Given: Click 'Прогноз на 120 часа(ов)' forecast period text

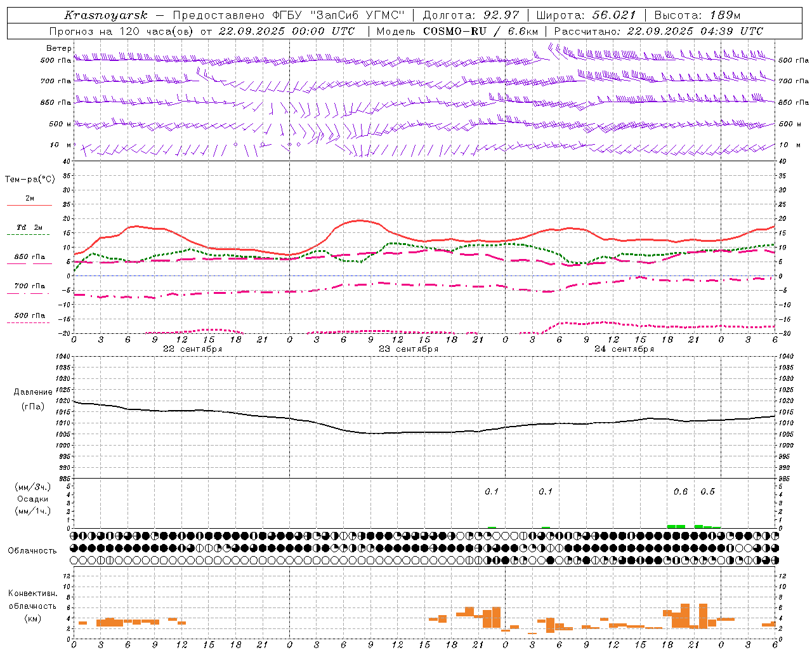Looking at the screenshot, I should (121, 31).
